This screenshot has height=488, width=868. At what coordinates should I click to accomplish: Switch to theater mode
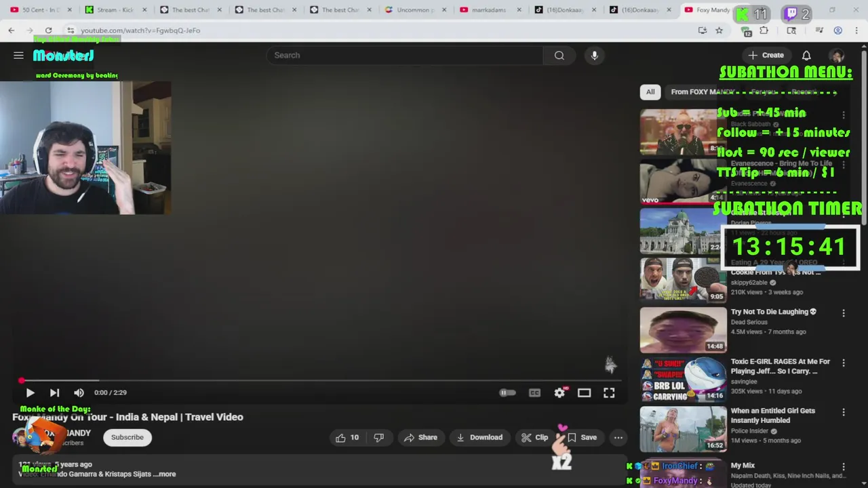pyautogui.click(x=584, y=392)
